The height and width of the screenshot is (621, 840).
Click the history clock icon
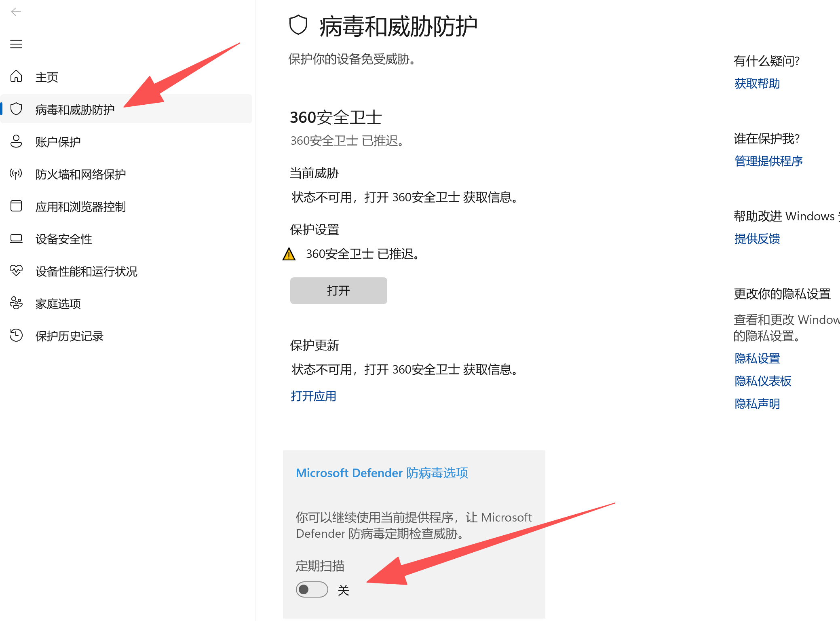(x=16, y=335)
